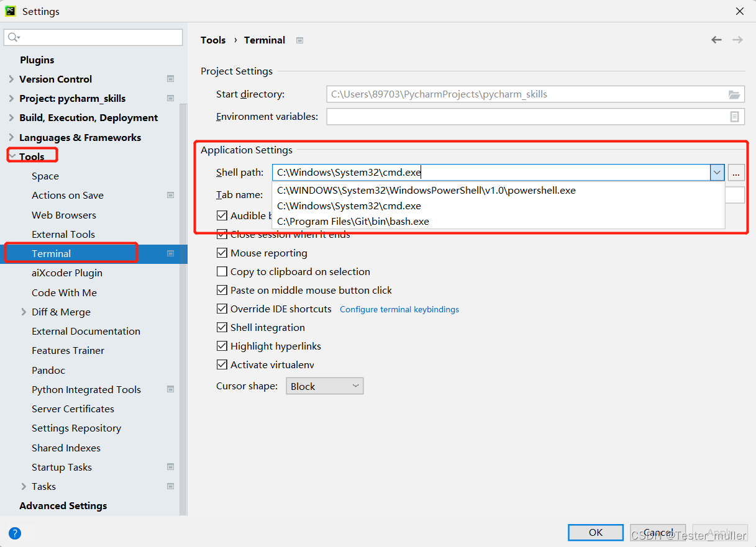Enable Copy to clipboard on selection
Viewport: 756px width, 547px height.
(x=222, y=272)
